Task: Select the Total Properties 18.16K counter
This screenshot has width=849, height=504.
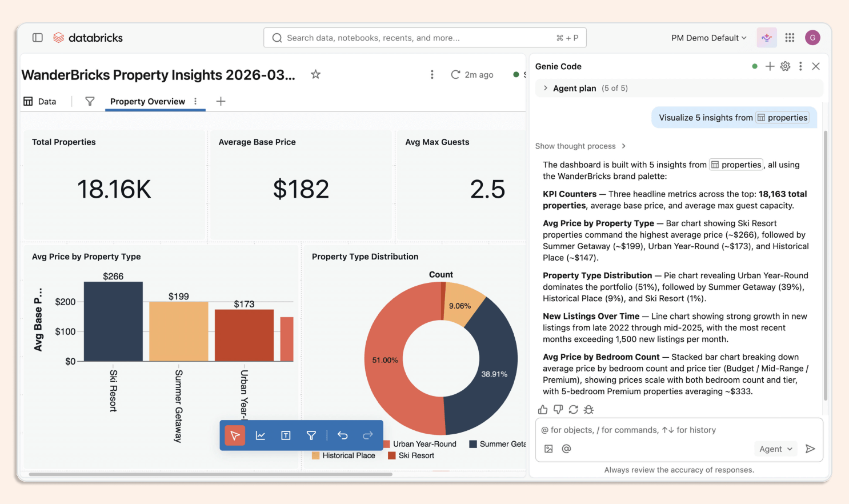Action: point(114,185)
